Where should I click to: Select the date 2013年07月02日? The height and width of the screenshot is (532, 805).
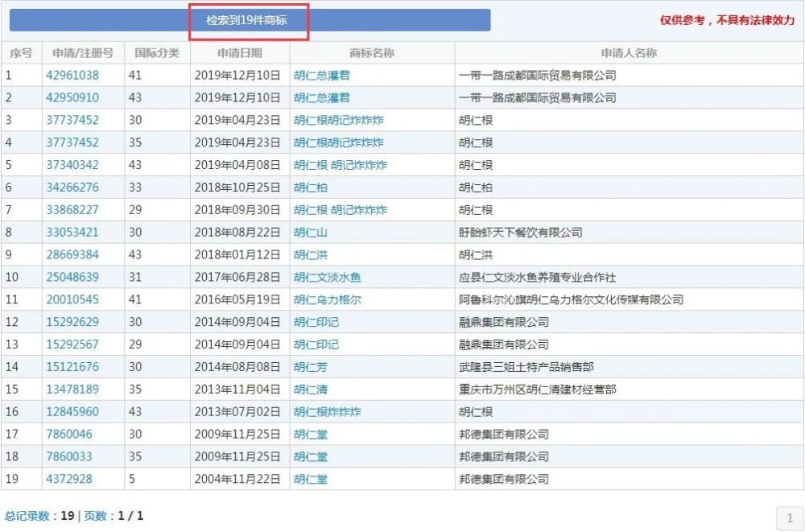[237, 412]
